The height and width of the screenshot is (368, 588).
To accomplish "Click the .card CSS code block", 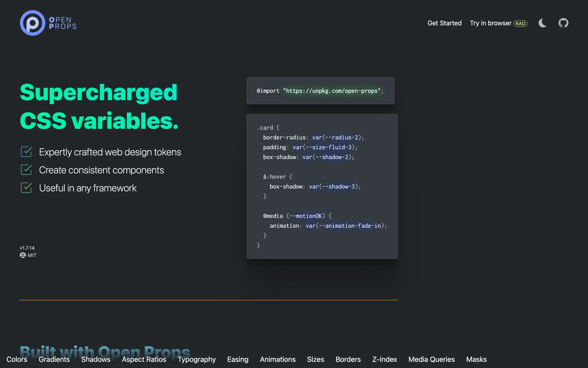I will pos(322,186).
